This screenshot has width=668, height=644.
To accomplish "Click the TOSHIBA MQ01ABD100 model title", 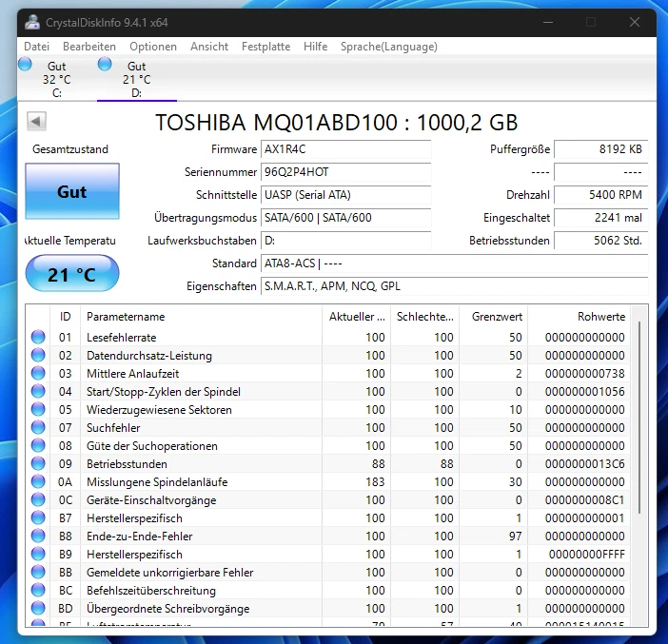I will (337, 123).
